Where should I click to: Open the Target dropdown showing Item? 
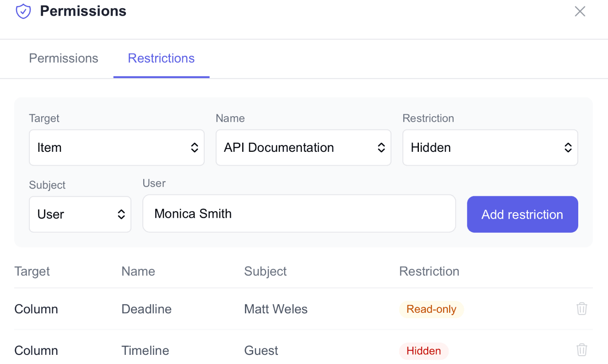pos(116,148)
